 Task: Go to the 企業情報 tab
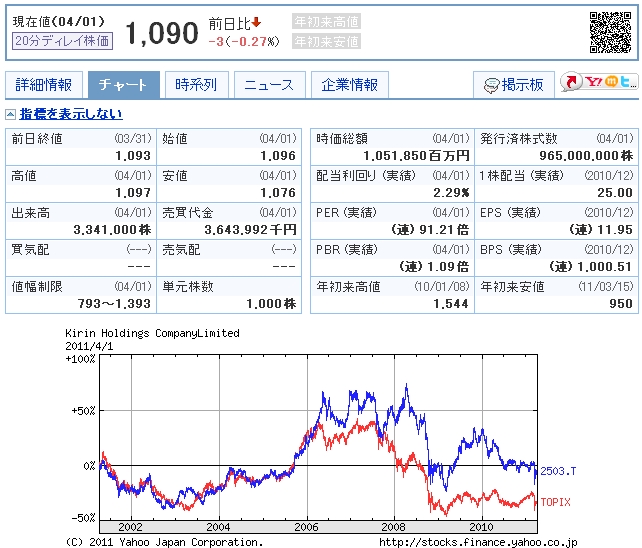pyautogui.click(x=350, y=85)
